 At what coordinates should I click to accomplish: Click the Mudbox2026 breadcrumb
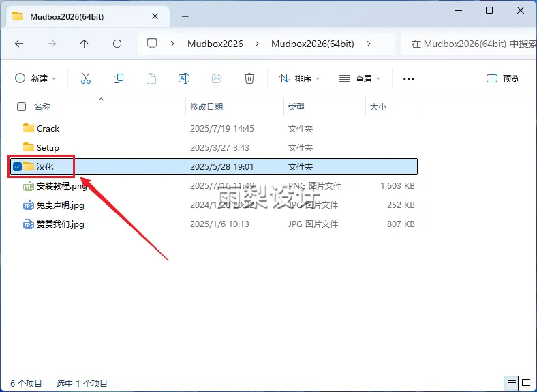215,44
